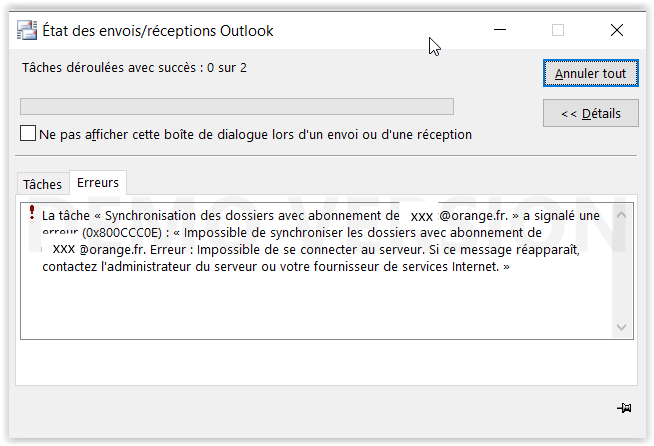
Task: Click the red exclamation error icon
Action: pyautogui.click(x=32, y=213)
